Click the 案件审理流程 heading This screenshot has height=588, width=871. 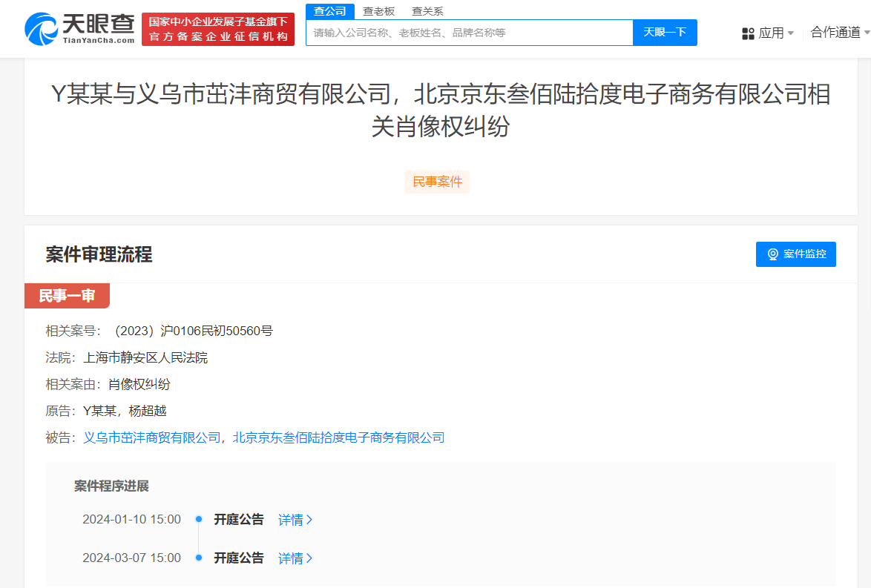(x=99, y=255)
